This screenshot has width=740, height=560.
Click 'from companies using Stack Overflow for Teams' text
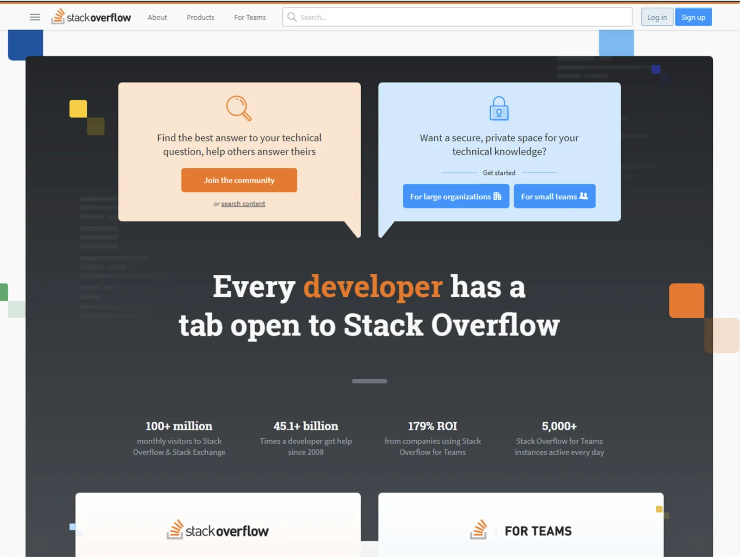tap(432, 447)
